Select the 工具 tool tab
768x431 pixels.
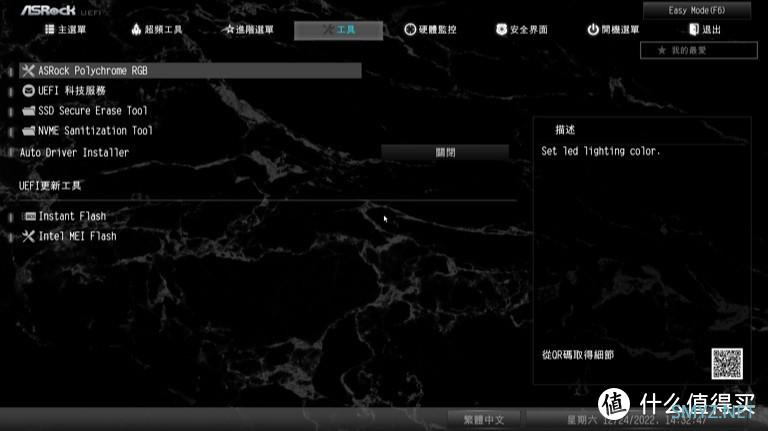(338, 30)
